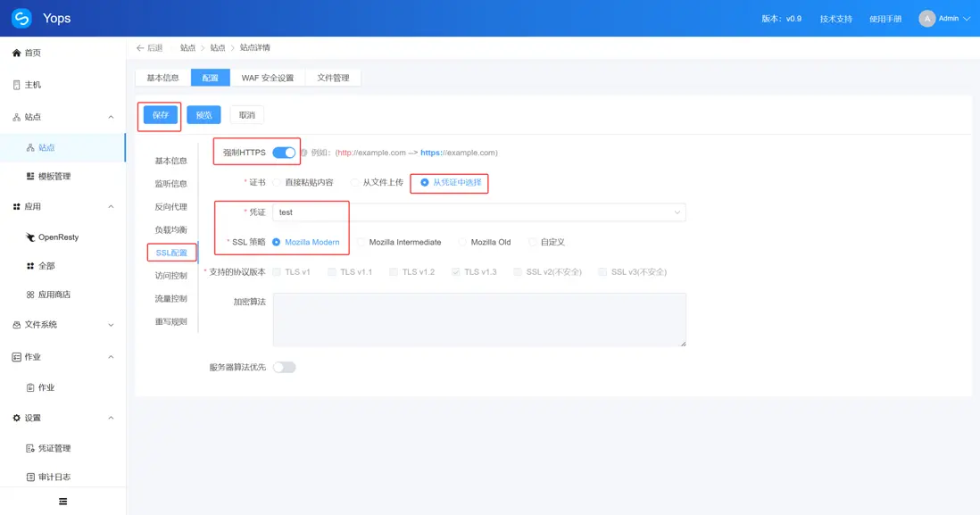
Task: Switch to the 文件管理 tab
Action: pos(333,78)
